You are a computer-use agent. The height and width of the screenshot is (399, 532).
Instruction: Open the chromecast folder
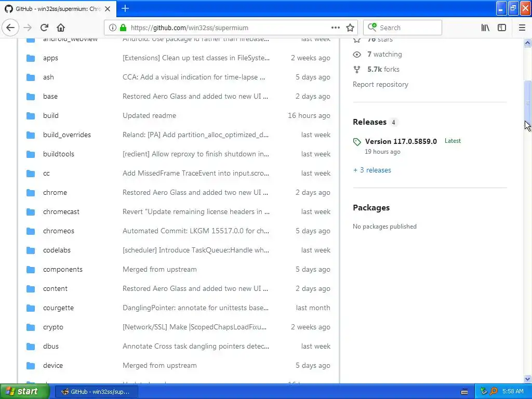point(61,212)
